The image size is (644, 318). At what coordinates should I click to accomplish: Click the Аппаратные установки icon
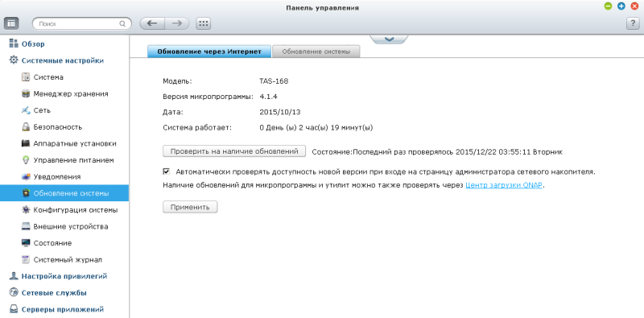pos(26,143)
